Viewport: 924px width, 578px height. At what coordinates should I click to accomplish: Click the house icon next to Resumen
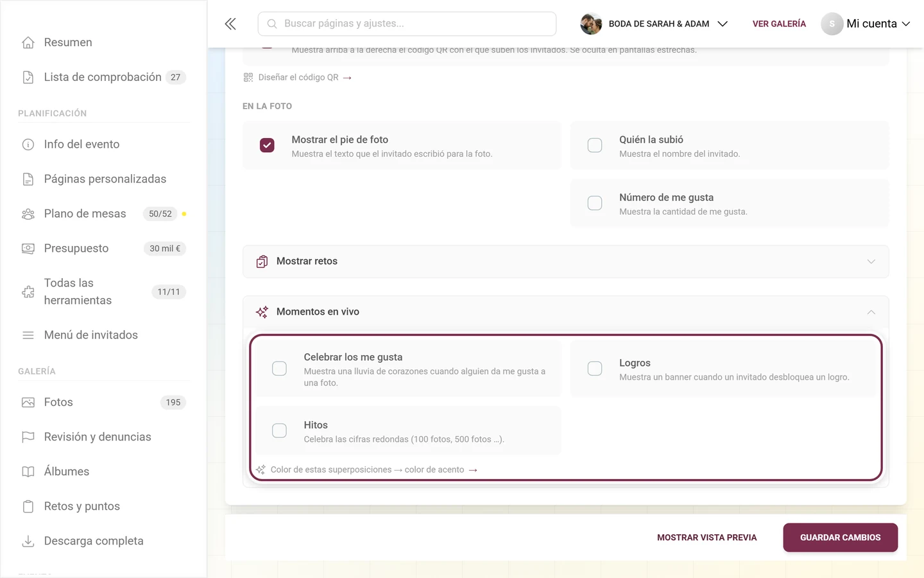click(x=28, y=42)
